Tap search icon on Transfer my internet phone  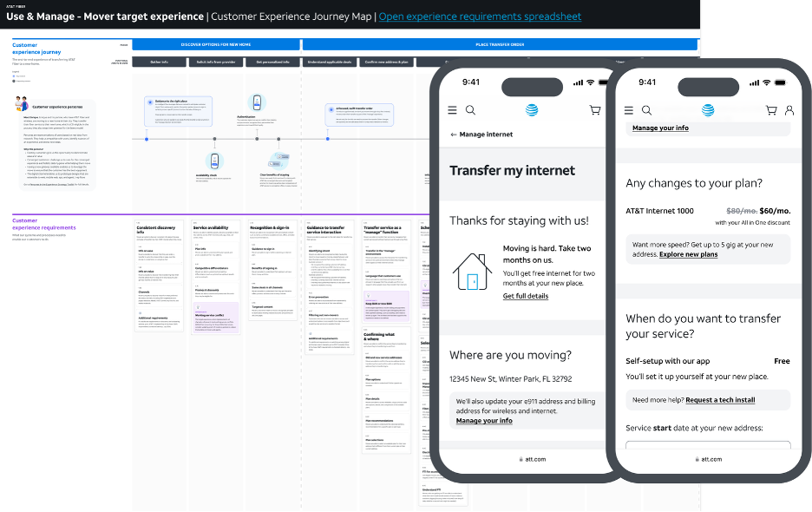coord(470,110)
